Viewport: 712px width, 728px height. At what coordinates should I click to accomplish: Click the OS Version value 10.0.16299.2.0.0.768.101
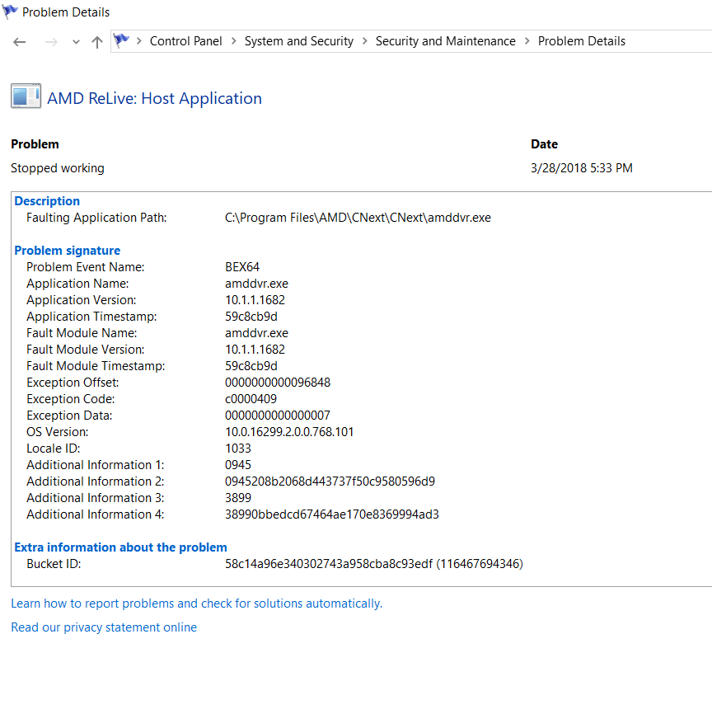click(289, 432)
